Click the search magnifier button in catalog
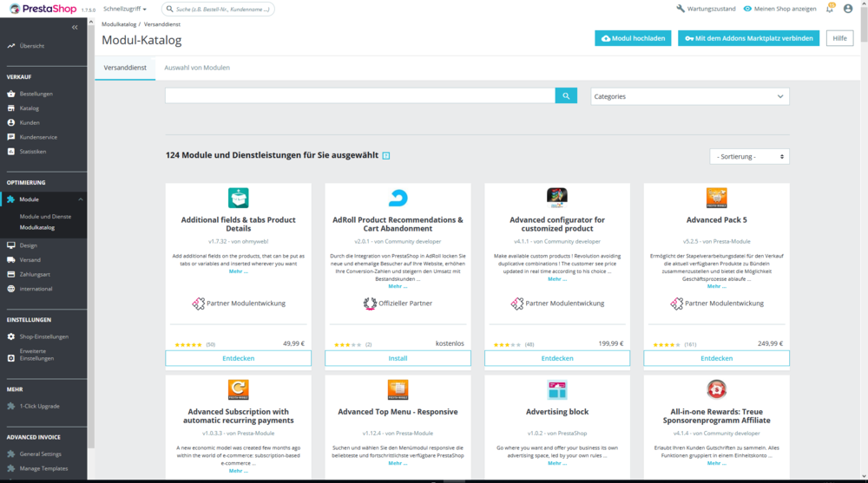 566,95
